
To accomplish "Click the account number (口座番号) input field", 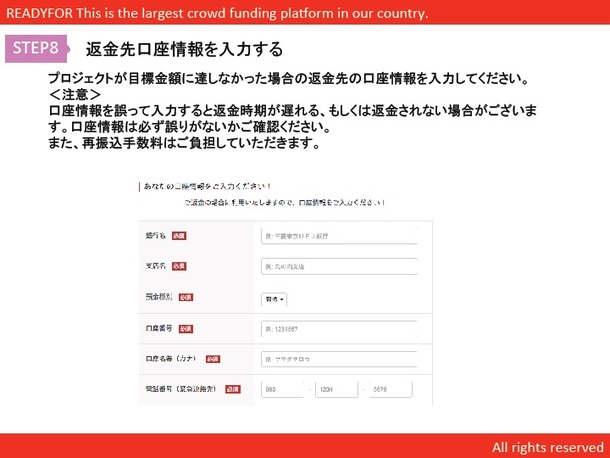I will [339, 328].
